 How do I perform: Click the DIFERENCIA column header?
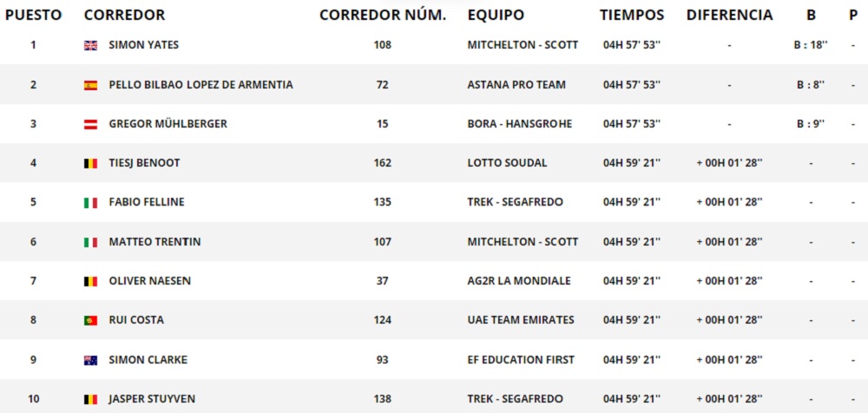[729, 15]
